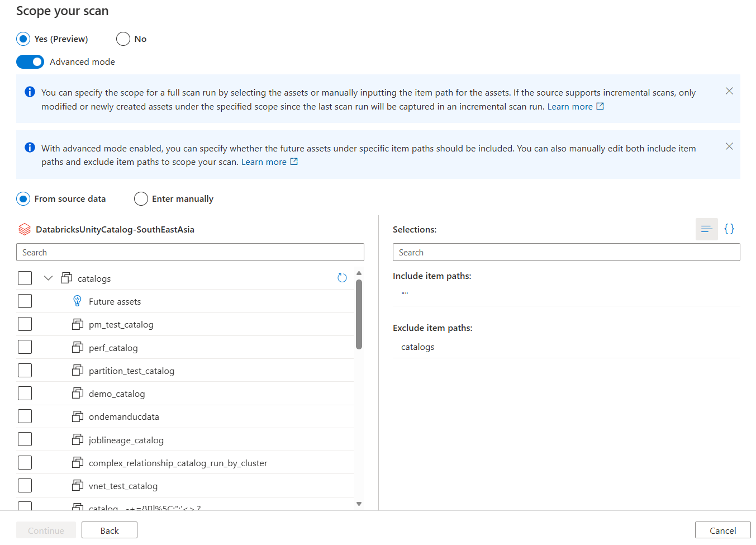The image size is (756, 545).
Task: Check the joblineage_catalog checkbox
Action: [25, 439]
